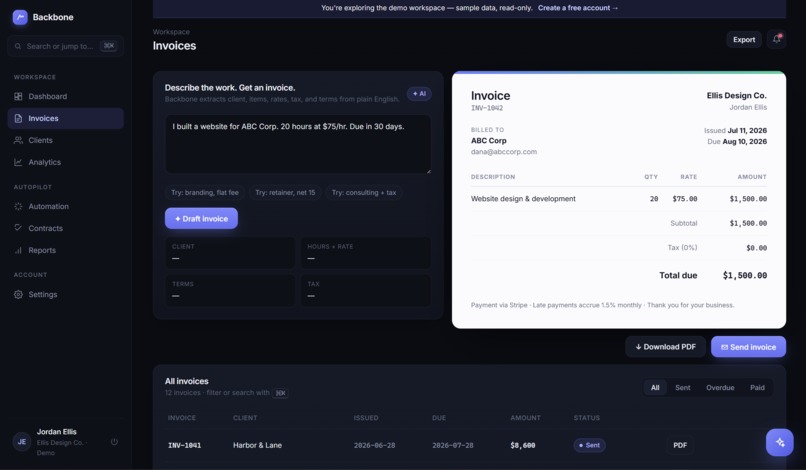Click the HOURS × RATE field box
Viewport: 806px width, 470px height.
[365, 252]
